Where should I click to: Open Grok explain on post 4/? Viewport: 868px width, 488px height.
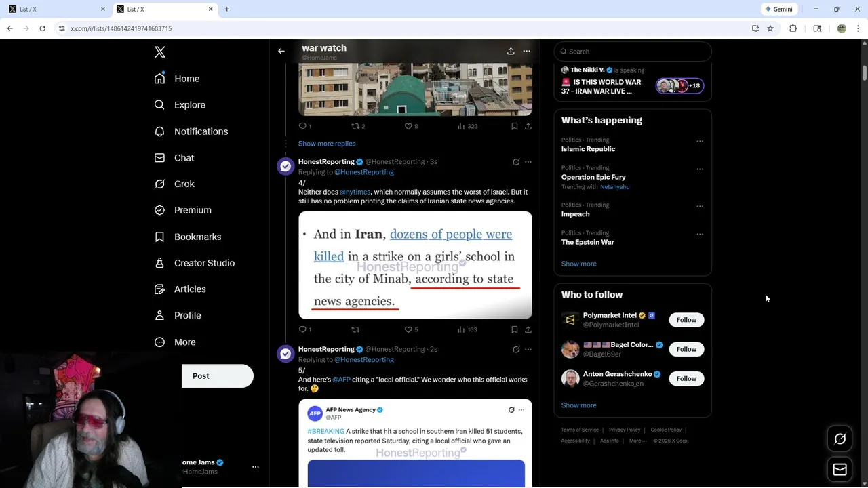coord(516,162)
